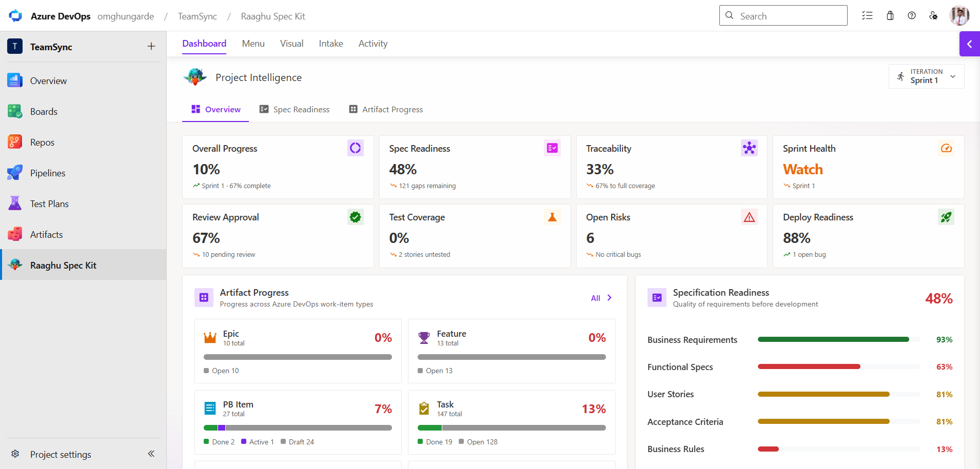Click '10 pending review' text
The width and height of the screenshot is (980, 469).
[x=228, y=254]
